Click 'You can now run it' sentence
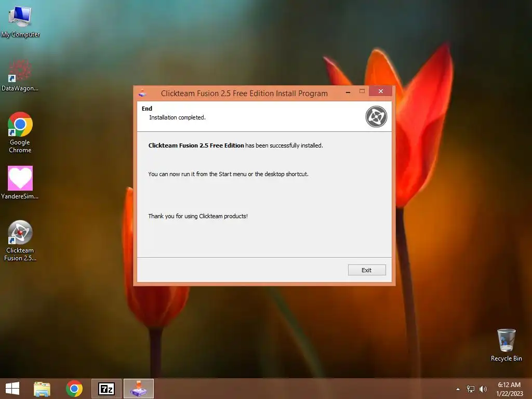The width and height of the screenshot is (532, 399). click(x=229, y=174)
